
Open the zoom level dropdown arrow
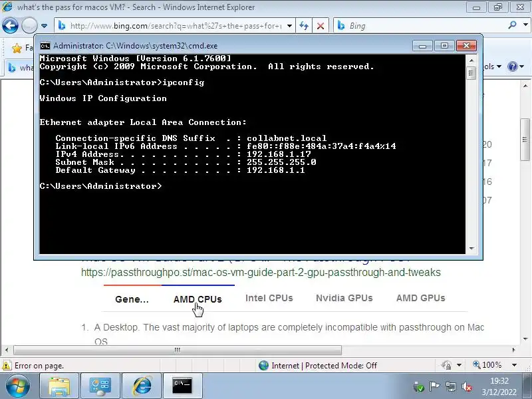514,365
